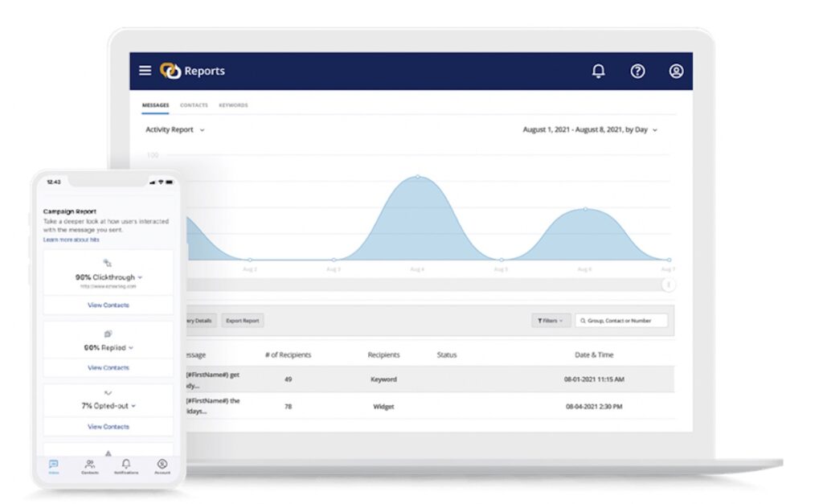Click the gold chain-link logo beside Reports

tap(170, 71)
